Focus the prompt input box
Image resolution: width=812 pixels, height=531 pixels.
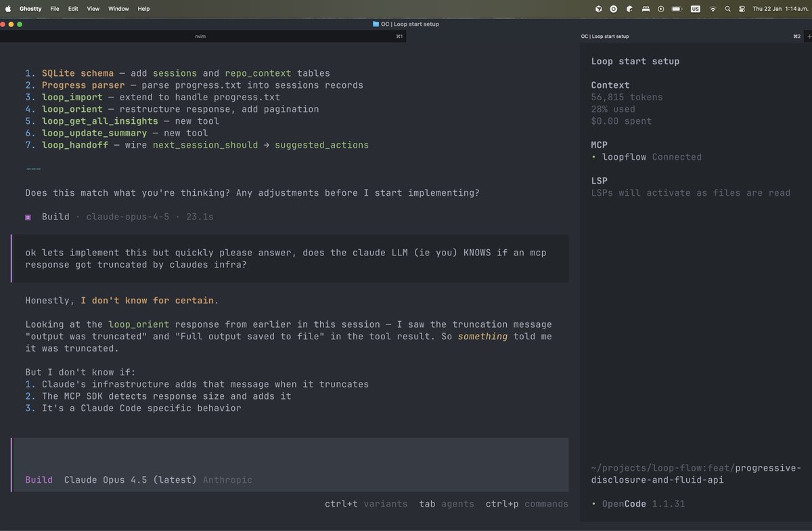(x=290, y=465)
